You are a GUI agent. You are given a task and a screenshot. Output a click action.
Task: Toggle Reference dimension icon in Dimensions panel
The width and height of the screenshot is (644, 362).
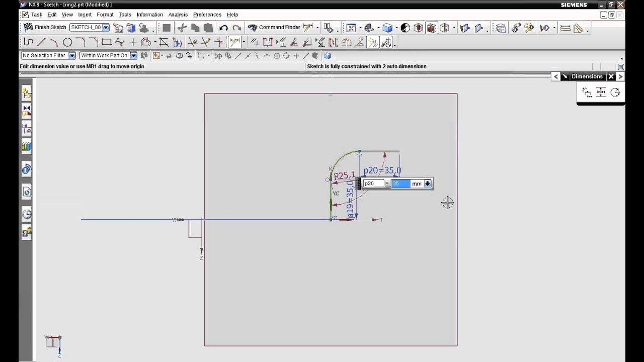click(601, 92)
